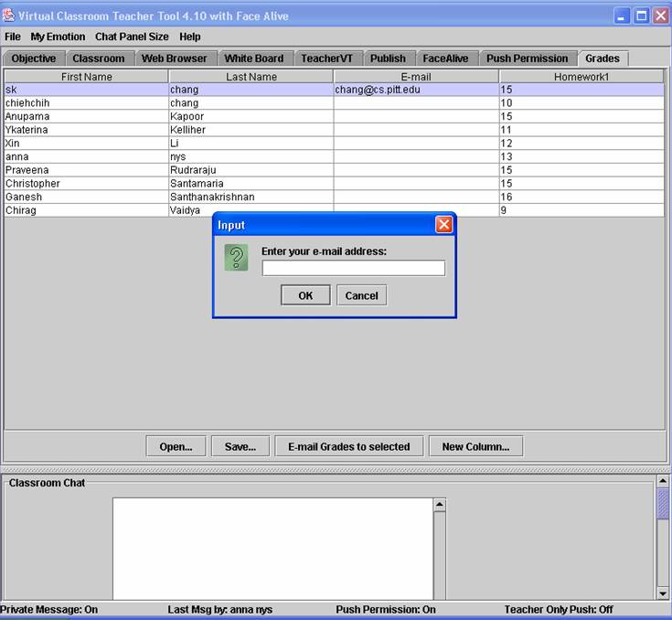This screenshot has width=672, height=620.
Task: Switch to the FaceAlive tab
Action: 445,59
